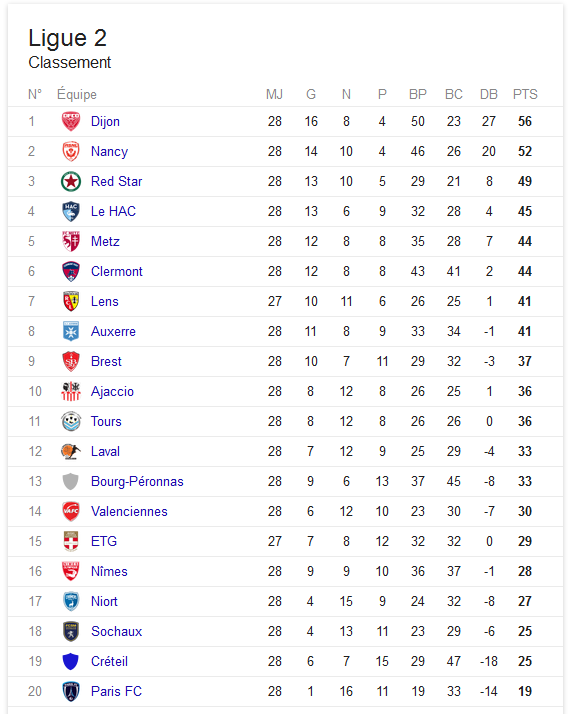Open the Clermont team link
This screenshot has width=569, height=714.
[117, 271]
